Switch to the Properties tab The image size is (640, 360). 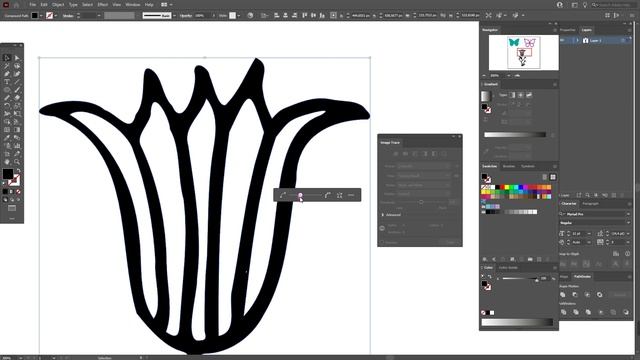(567, 30)
